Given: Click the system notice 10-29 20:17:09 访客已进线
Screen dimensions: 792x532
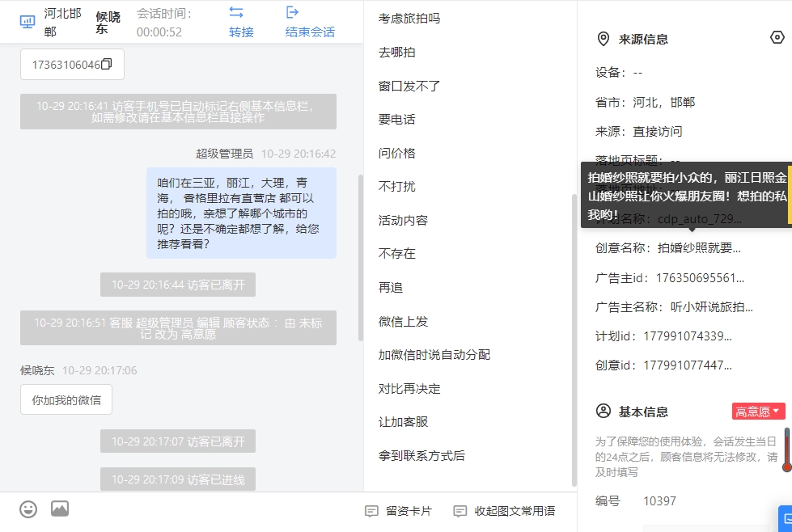Looking at the screenshot, I should (178, 479).
